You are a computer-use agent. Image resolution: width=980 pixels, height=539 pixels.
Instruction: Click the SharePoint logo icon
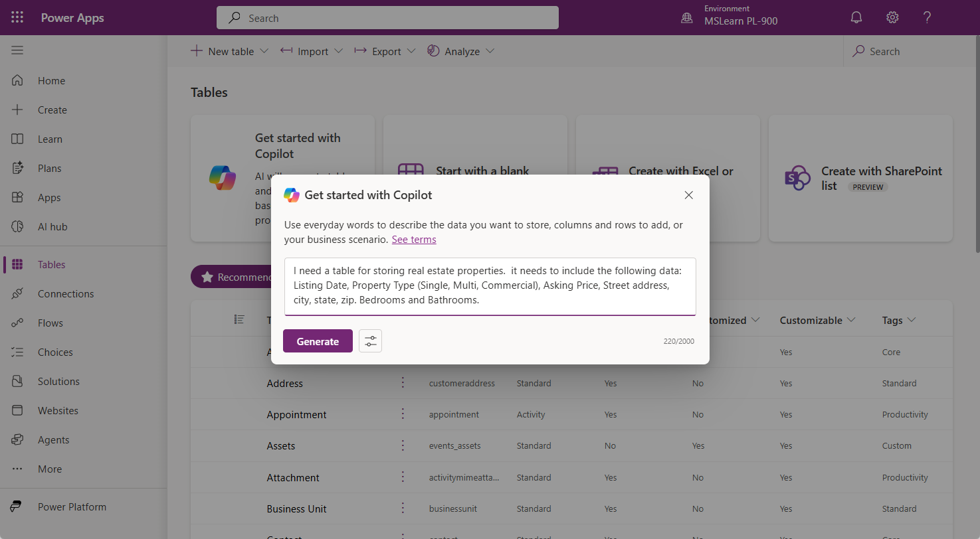(798, 178)
